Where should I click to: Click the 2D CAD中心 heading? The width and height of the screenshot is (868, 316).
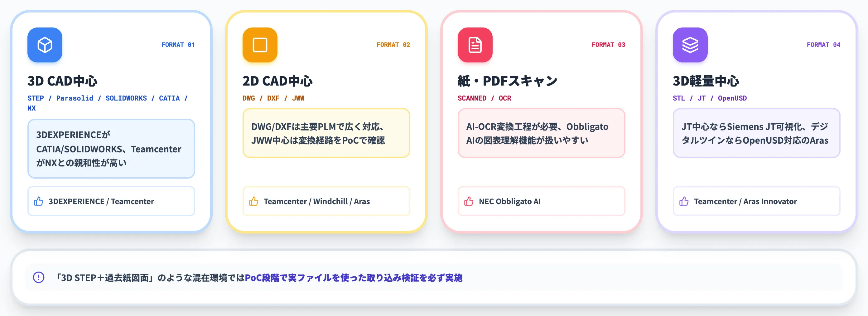pos(278,81)
